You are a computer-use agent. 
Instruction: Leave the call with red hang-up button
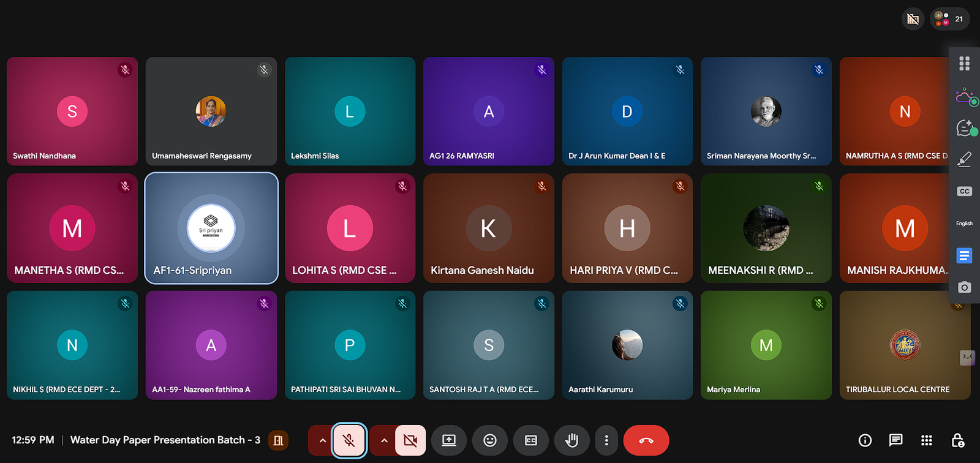point(646,440)
